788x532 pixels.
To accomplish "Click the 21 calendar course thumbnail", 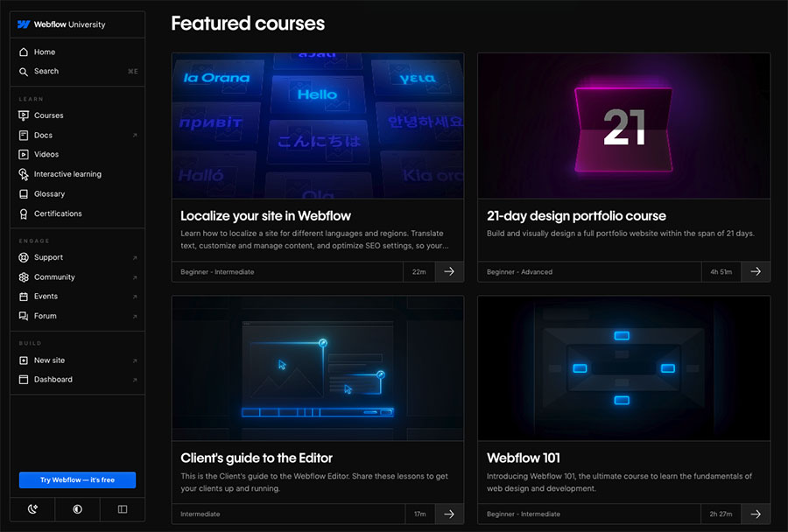I will pyautogui.click(x=623, y=126).
